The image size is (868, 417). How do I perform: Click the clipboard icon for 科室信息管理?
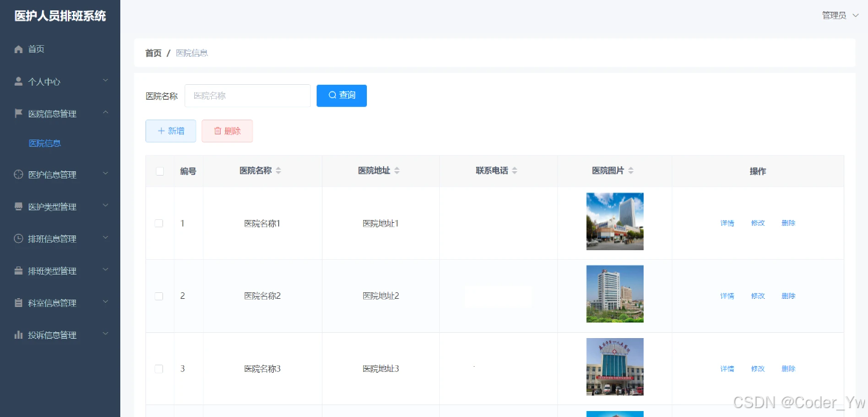18,303
